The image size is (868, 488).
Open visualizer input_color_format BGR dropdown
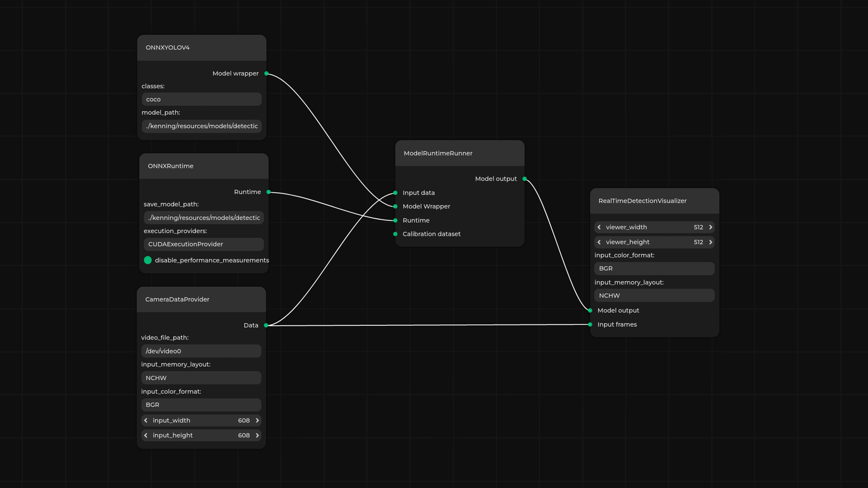(x=654, y=269)
